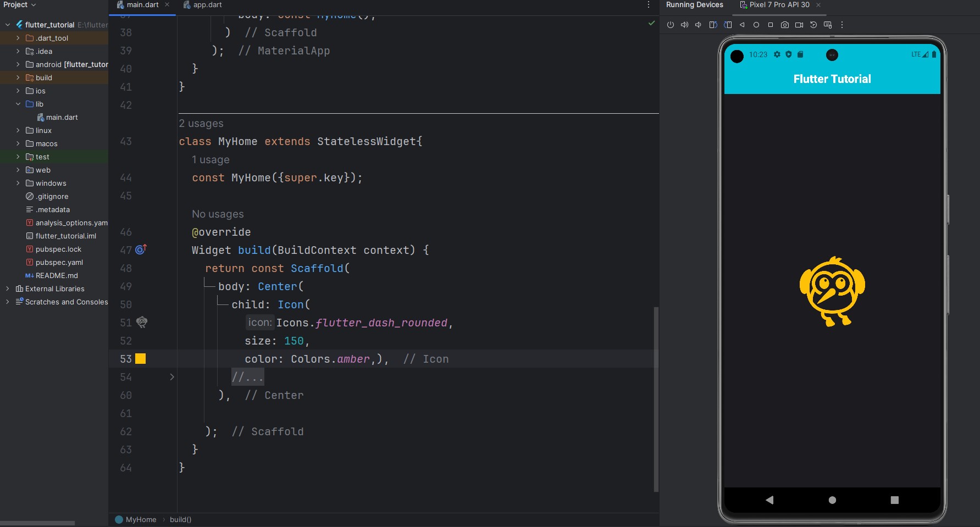Enable hardware input passthrough for the device
This screenshot has width=980, height=527.
[827, 24]
